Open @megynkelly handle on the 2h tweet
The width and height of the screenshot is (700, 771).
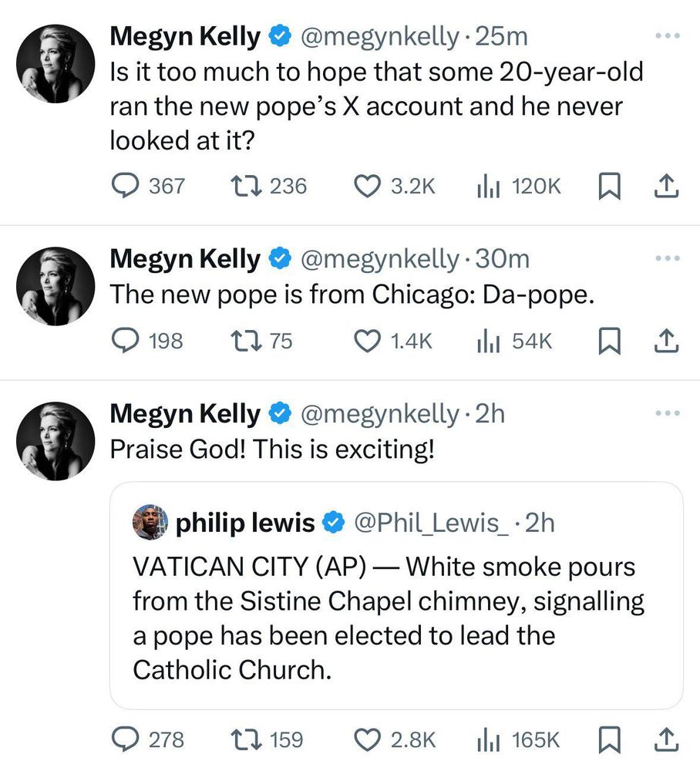click(379, 413)
